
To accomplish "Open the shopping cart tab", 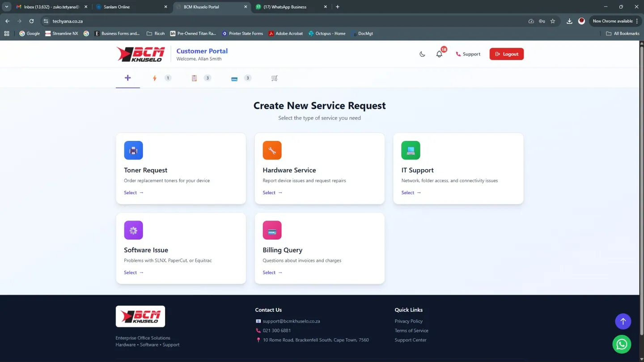I will click(x=275, y=78).
